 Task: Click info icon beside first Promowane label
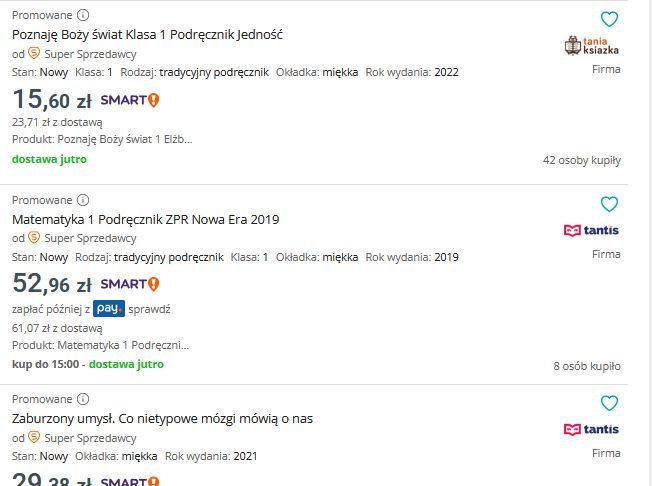click(x=83, y=15)
